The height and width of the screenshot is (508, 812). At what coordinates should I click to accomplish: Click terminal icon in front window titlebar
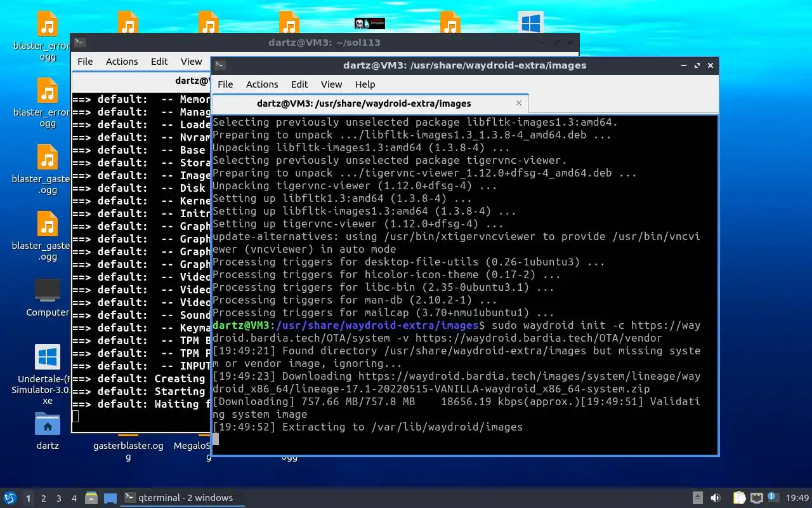(219, 65)
